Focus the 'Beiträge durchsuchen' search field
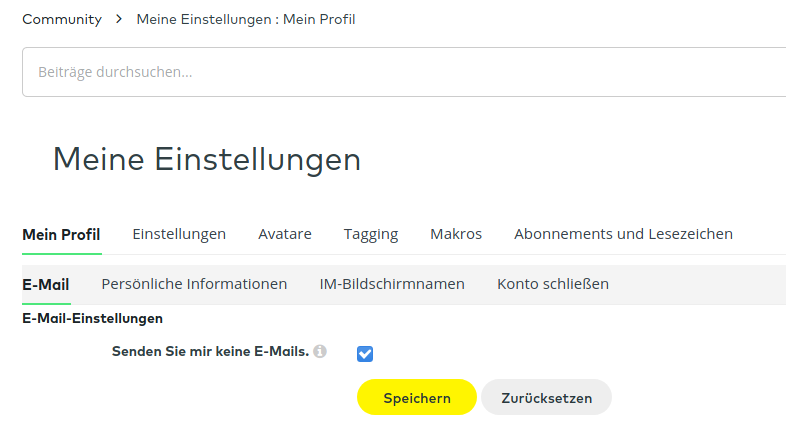 click(x=400, y=72)
